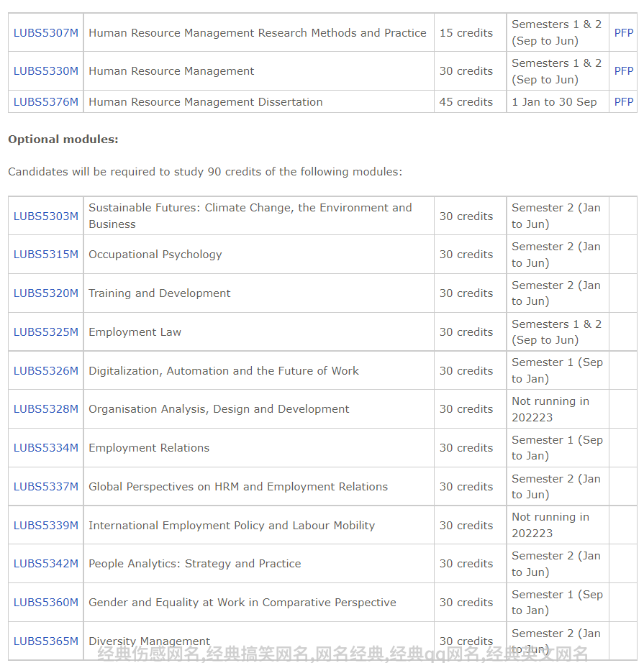The height and width of the screenshot is (663, 644).
Task: Click 'Semester 1 (Sep to Jan)' for Digitalization row
Action: coord(557,370)
